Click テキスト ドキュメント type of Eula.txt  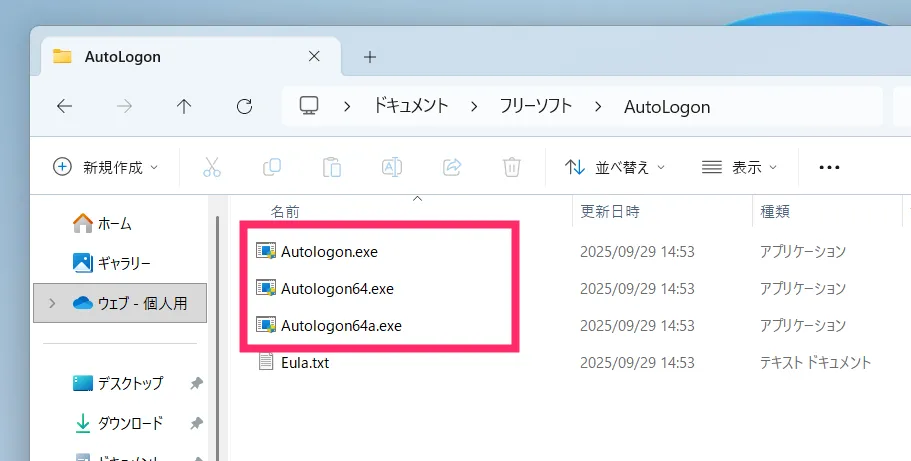(816, 363)
